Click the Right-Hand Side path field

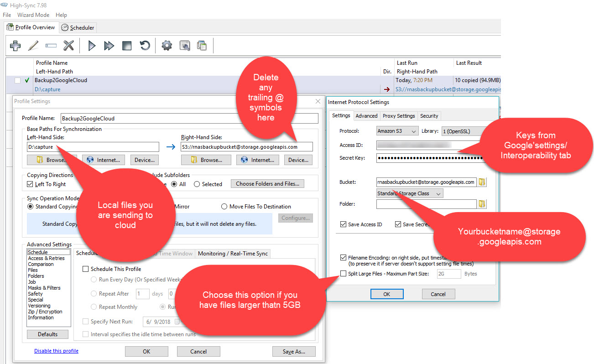pos(247,147)
